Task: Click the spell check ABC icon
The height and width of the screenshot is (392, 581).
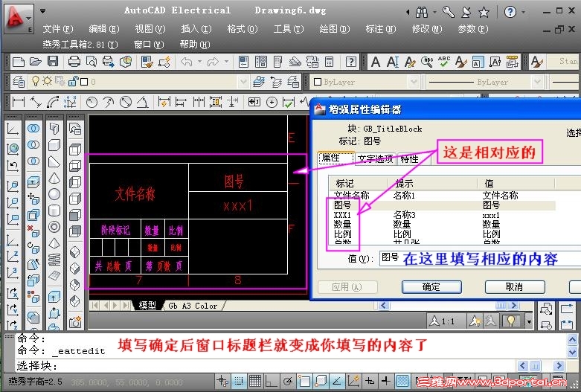Action: (x=443, y=62)
